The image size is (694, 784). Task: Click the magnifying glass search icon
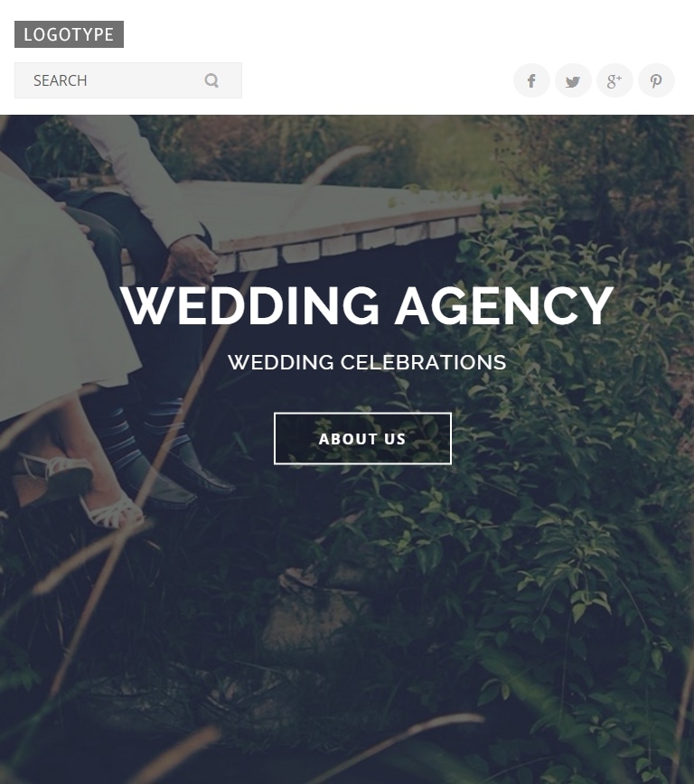pos(211,80)
